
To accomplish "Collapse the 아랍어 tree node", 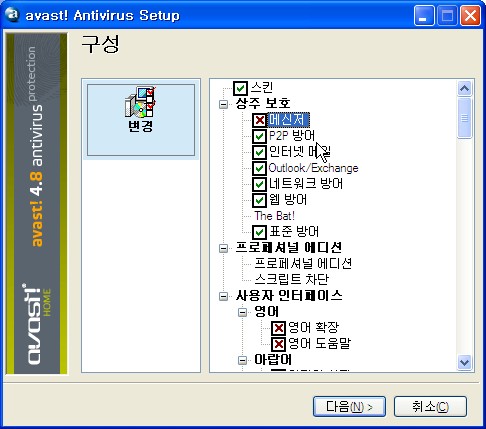I will pos(243,360).
